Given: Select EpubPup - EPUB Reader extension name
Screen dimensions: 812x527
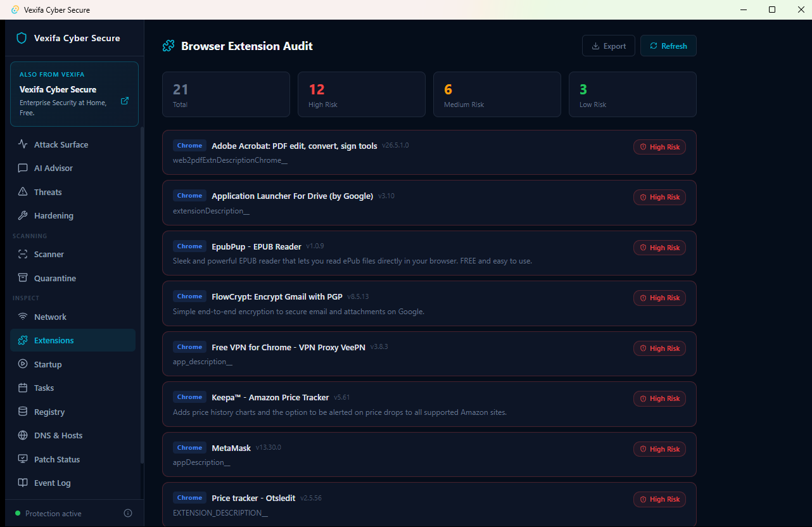Looking at the screenshot, I should [x=257, y=246].
